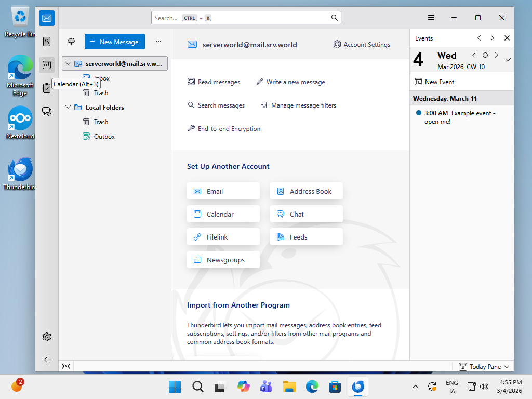The image size is (532, 399).
Task: Open Trash under Local Folders
Action: click(101, 122)
